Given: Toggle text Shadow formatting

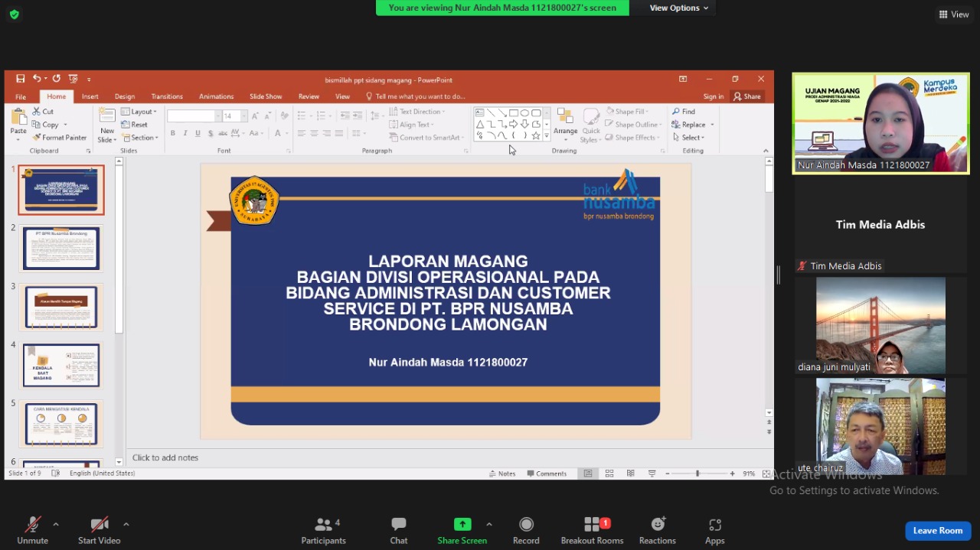Looking at the screenshot, I should [210, 133].
